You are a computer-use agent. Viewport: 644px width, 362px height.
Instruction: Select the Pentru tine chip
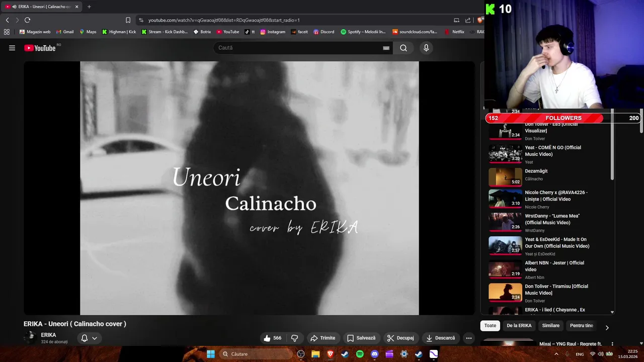click(x=581, y=326)
